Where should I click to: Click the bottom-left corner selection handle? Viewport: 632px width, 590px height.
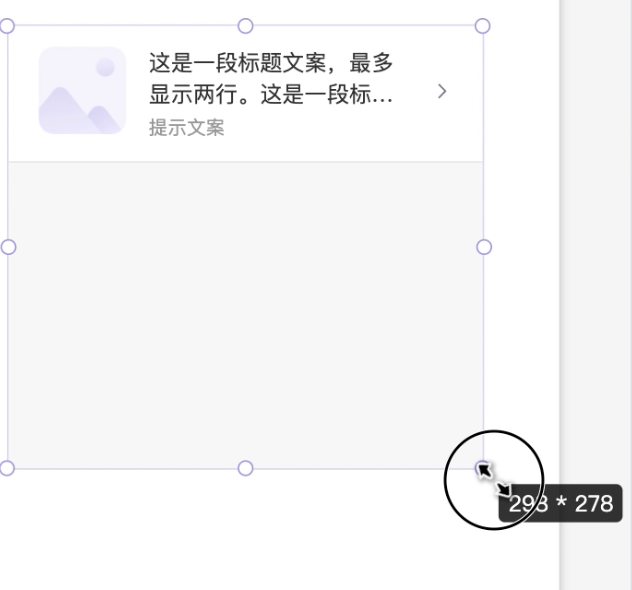pos(7,468)
